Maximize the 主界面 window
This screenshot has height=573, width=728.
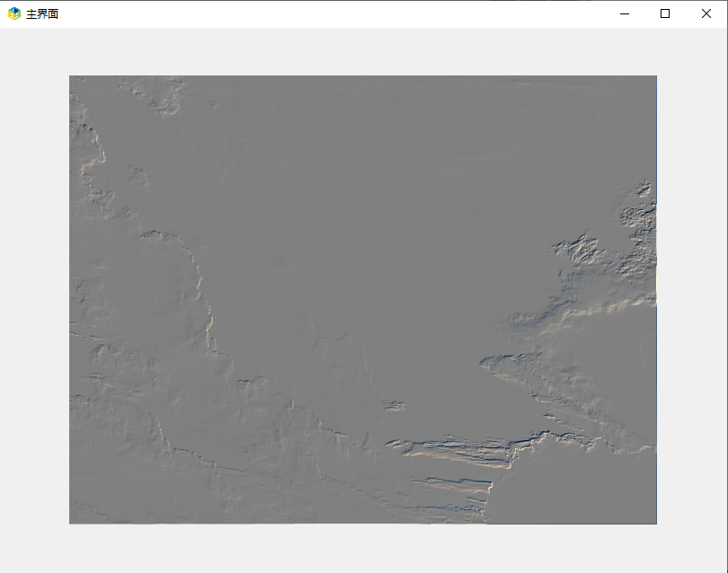(x=665, y=13)
